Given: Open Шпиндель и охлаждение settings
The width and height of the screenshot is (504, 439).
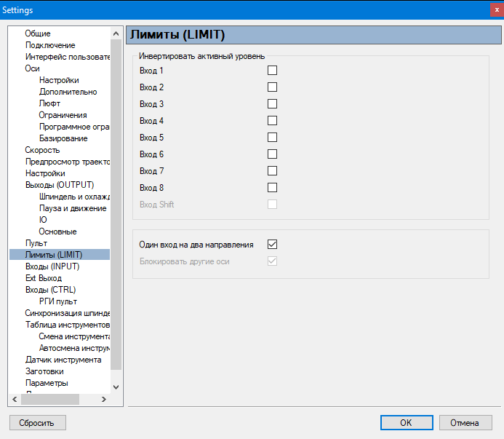Looking at the screenshot, I should coord(74,197).
